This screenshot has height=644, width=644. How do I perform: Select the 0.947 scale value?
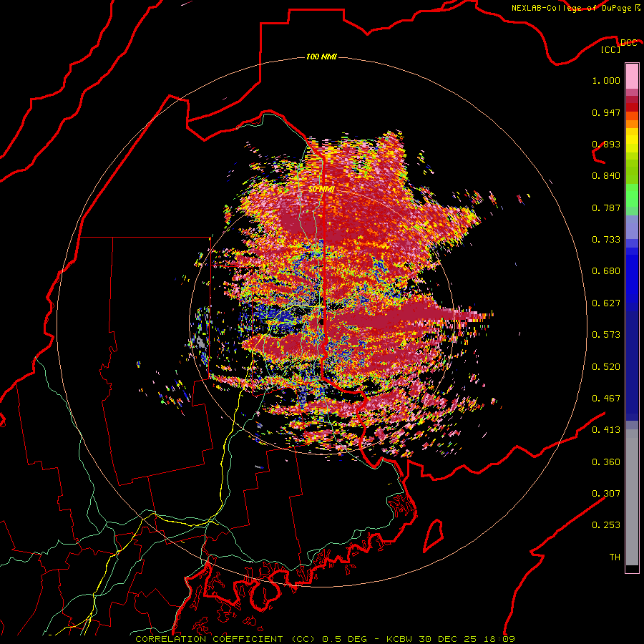[x=606, y=112]
